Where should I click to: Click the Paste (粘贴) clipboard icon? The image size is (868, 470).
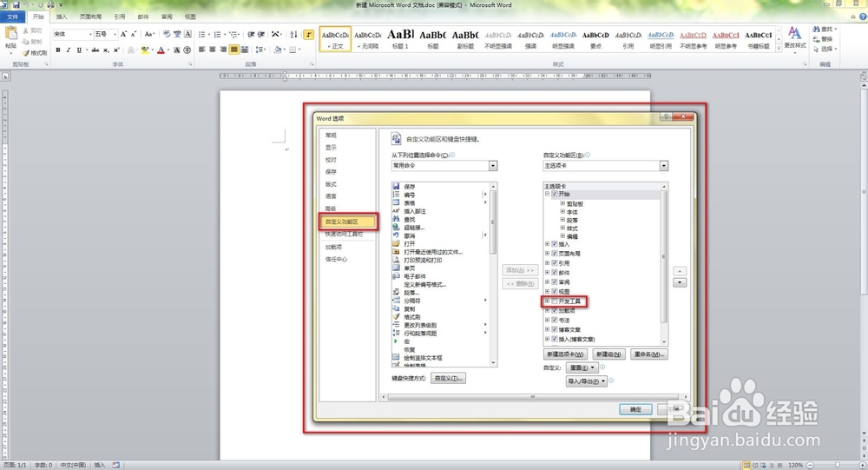[x=10, y=34]
